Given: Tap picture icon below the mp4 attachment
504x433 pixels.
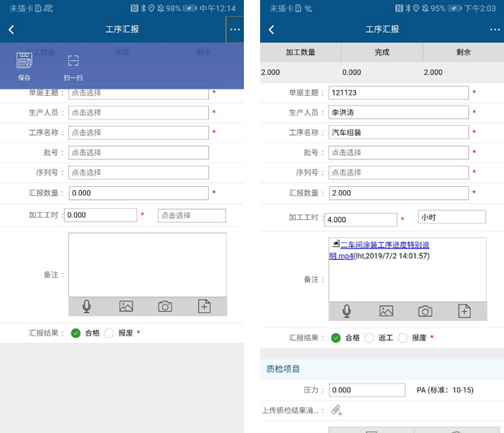Looking at the screenshot, I should [386, 311].
